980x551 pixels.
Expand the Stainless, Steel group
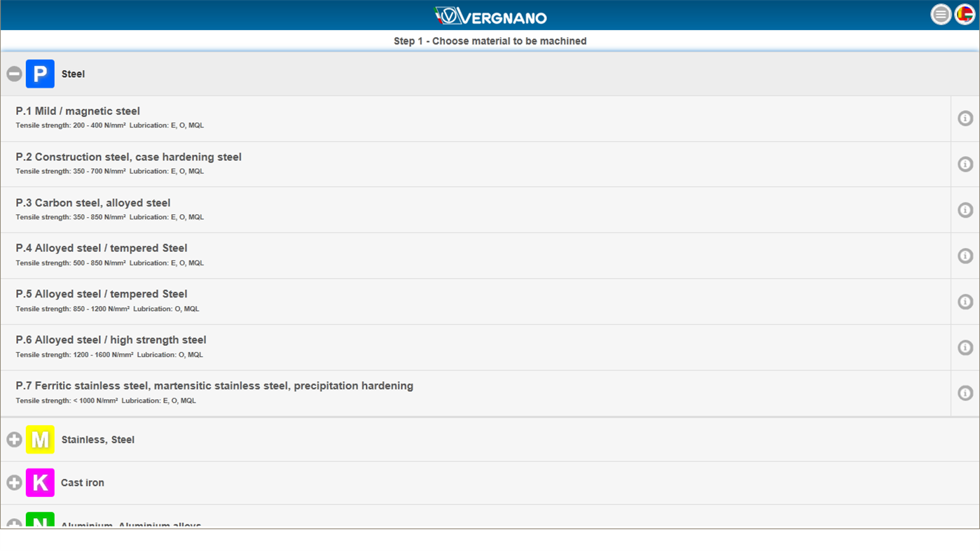tap(13, 439)
